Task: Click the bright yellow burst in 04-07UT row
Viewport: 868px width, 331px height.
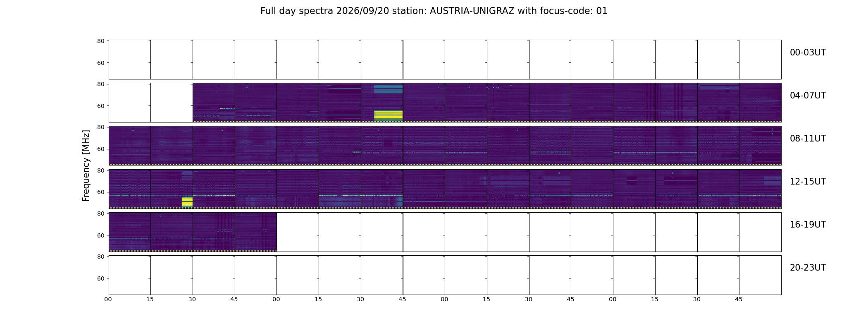Action: (388, 115)
